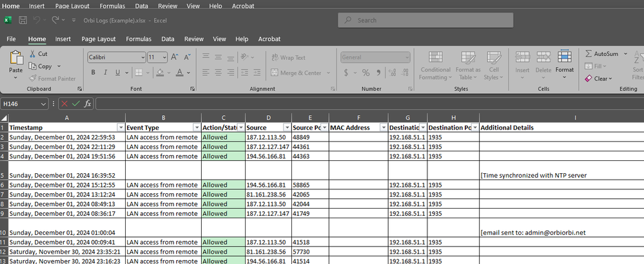Toggle Wrap Text
Viewport: 644px width, 264px height.
[288, 58]
